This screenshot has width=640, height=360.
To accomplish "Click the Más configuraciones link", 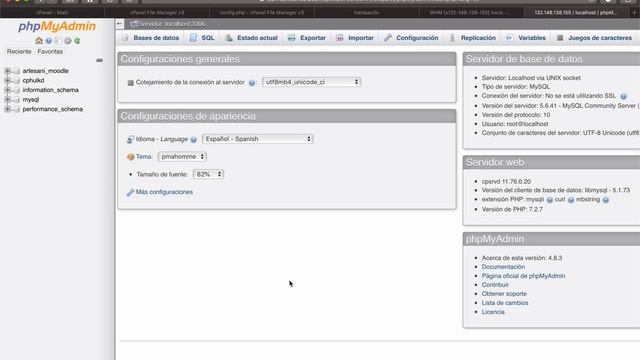I will (x=164, y=192).
